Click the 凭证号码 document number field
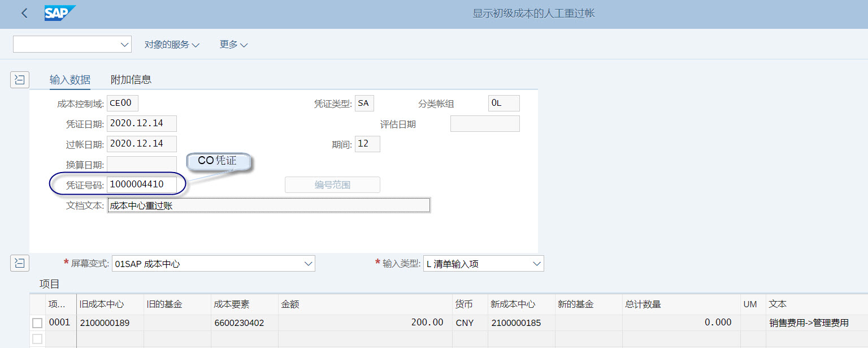 pos(141,183)
